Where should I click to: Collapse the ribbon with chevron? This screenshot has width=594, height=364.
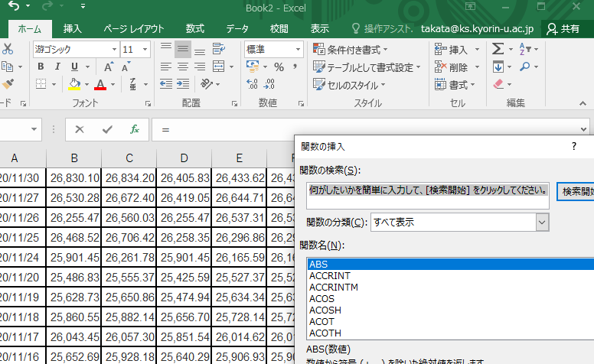pos(583,103)
